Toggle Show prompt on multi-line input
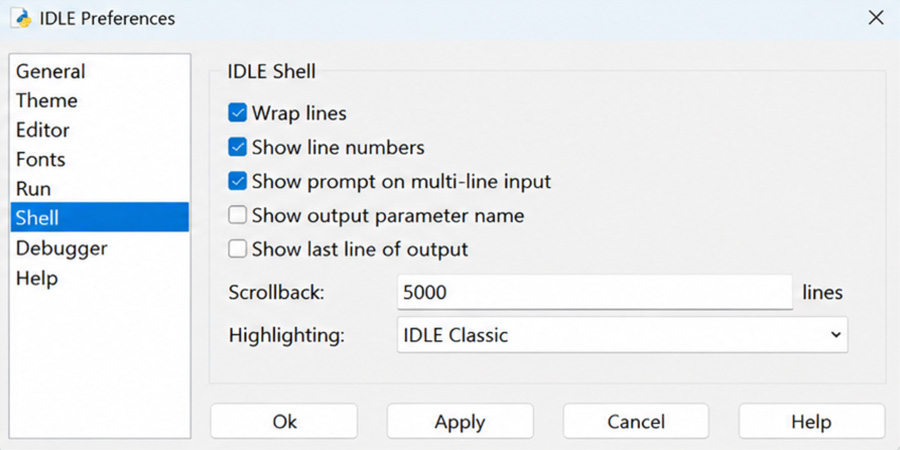 tap(237, 181)
